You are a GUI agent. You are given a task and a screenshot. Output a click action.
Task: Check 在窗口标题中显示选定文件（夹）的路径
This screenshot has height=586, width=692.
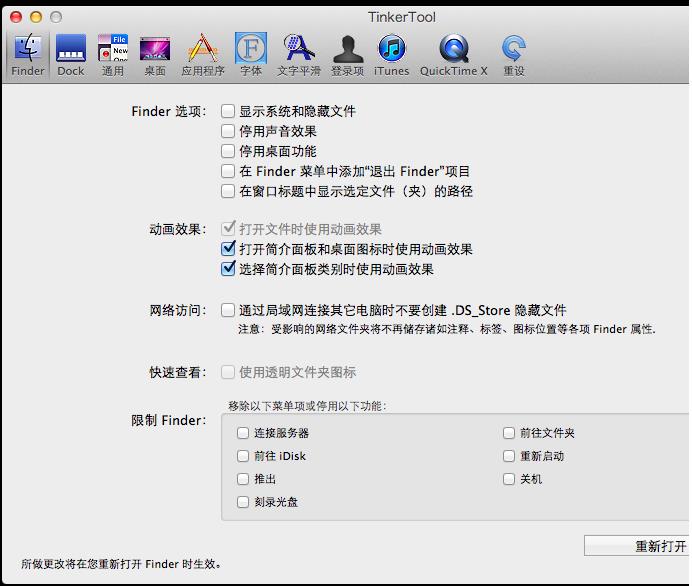coord(228,191)
